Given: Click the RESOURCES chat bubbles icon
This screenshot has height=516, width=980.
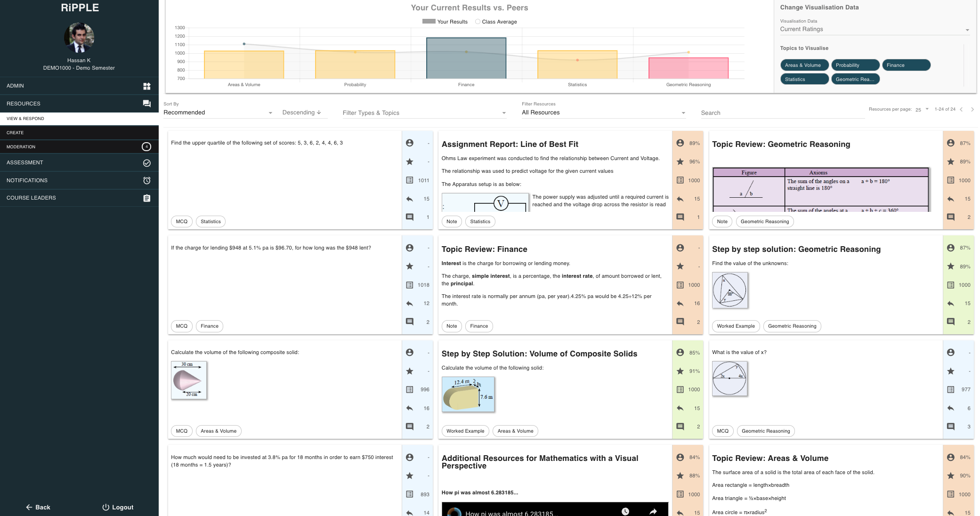Looking at the screenshot, I should coord(147,104).
